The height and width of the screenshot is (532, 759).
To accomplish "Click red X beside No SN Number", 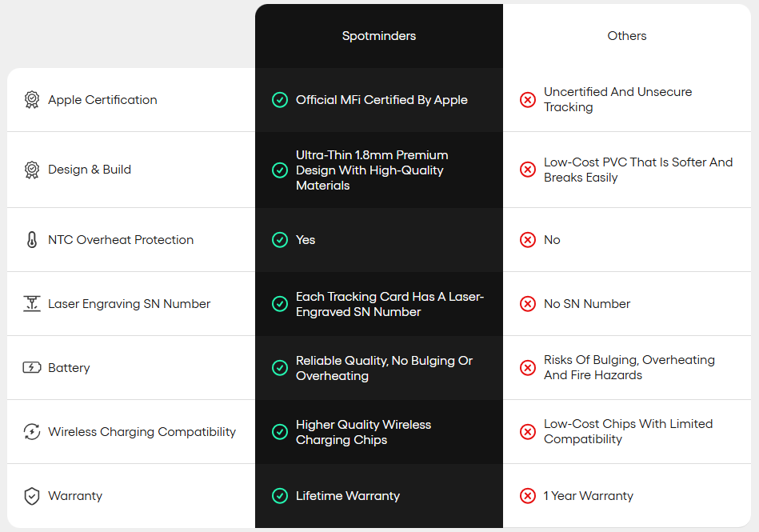I will 528,303.
